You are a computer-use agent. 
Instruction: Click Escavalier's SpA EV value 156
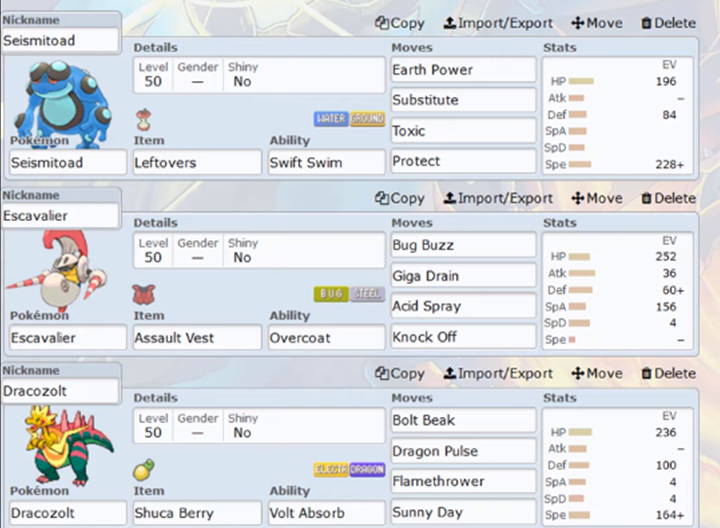666,307
